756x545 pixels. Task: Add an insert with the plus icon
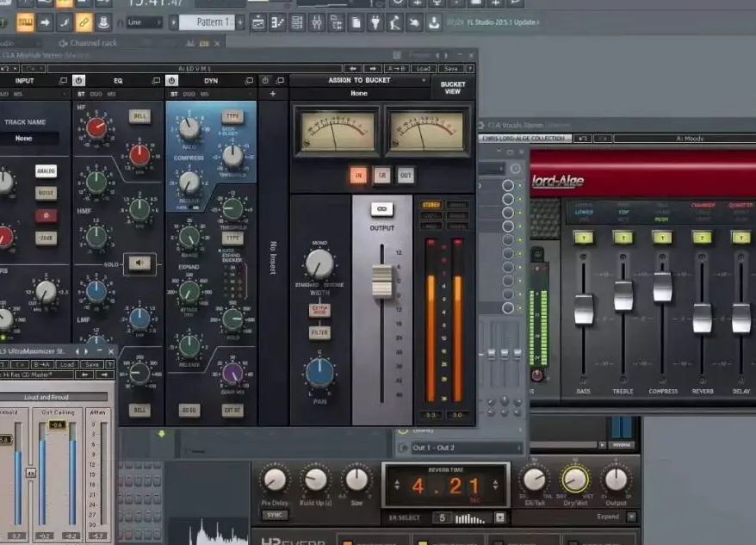click(x=273, y=94)
